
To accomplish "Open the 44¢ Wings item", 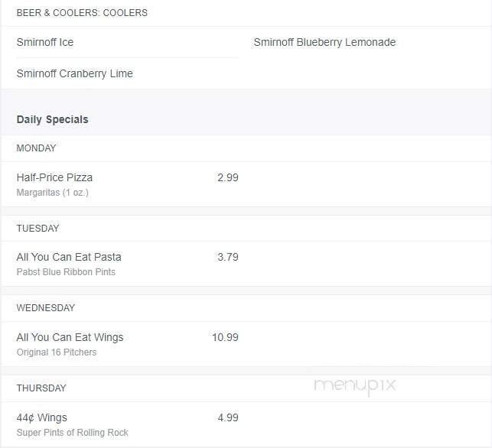I will tap(42, 417).
